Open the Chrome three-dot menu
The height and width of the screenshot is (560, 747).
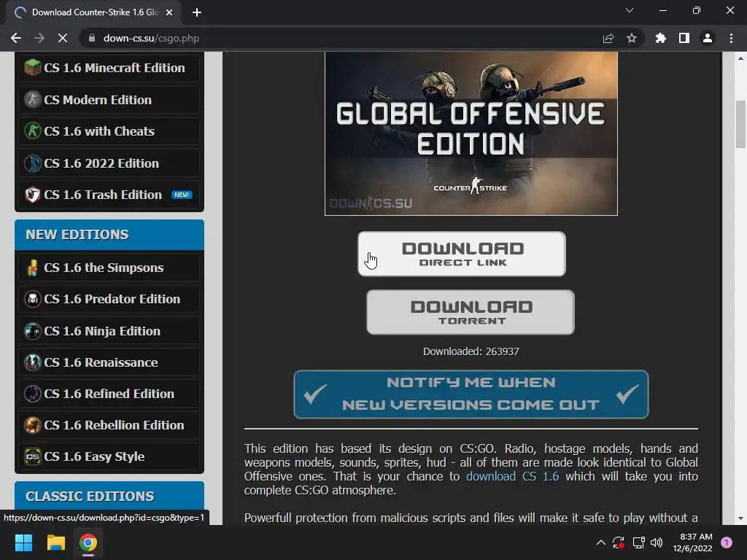[x=731, y=38]
